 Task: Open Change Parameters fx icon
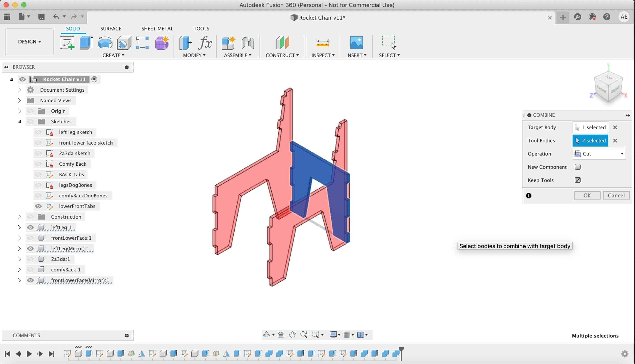[x=205, y=43]
